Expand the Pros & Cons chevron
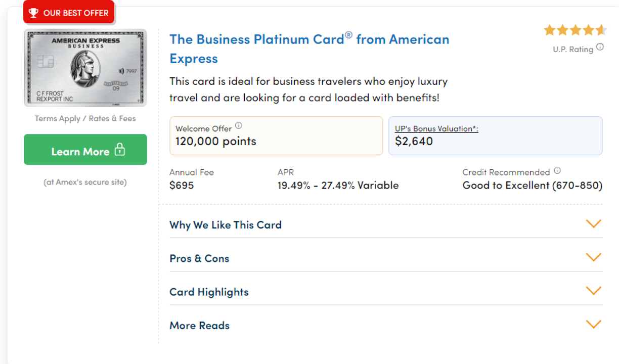 coord(593,257)
